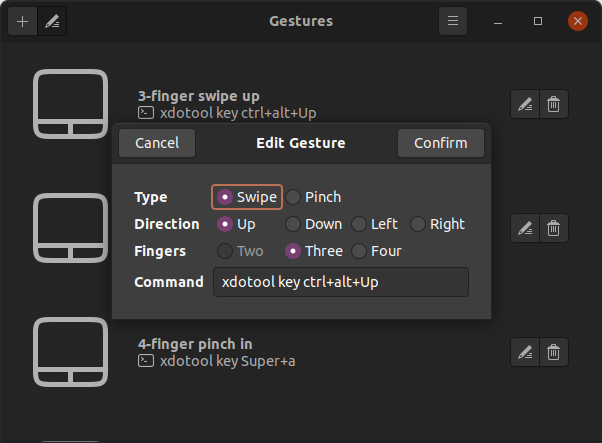
Task: Click the touchpad icon of 4-finger pinch in
Action: (x=70, y=352)
